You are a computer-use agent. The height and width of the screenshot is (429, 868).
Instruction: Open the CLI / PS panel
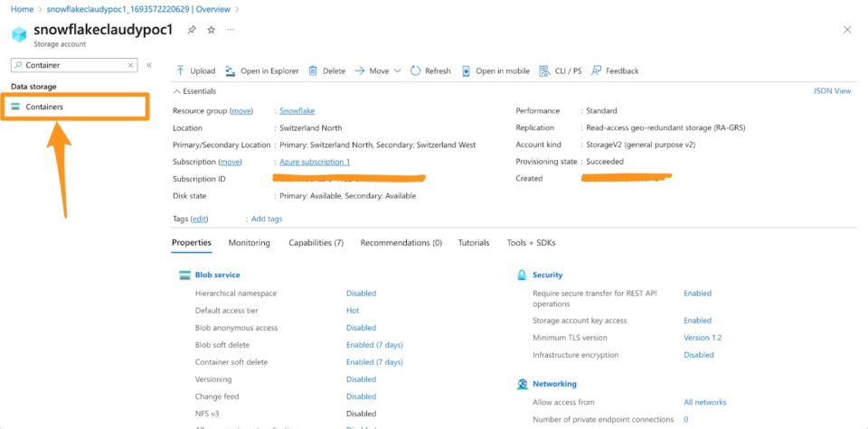point(545,70)
